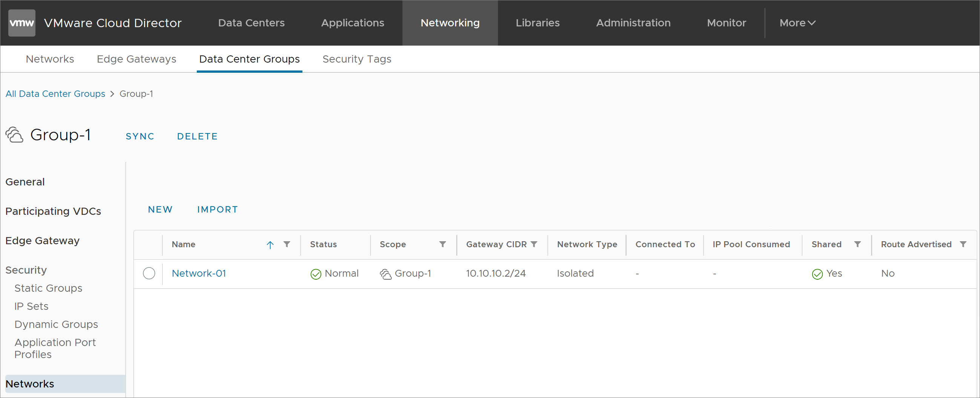This screenshot has height=398, width=980.
Task: Click the Connected To column header
Action: point(665,245)
